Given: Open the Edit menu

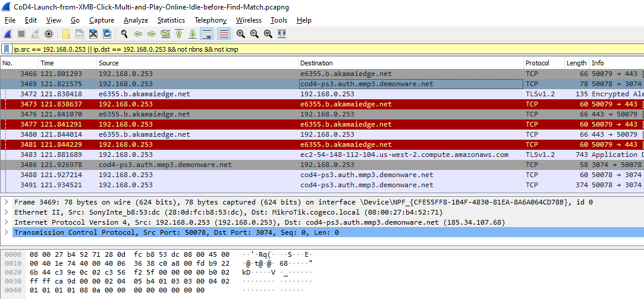Looking at the screenshot, I should click(x=31, y=20).
